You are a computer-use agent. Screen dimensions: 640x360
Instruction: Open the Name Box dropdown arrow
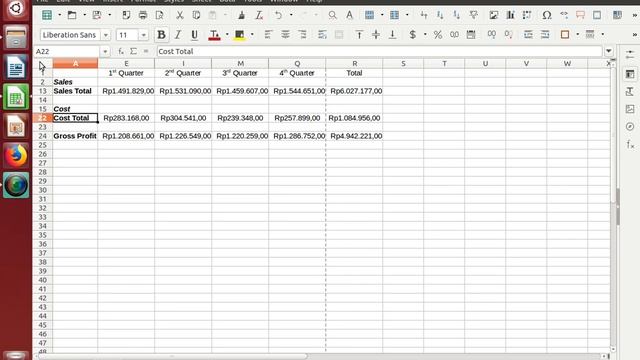tap(105, 51)
